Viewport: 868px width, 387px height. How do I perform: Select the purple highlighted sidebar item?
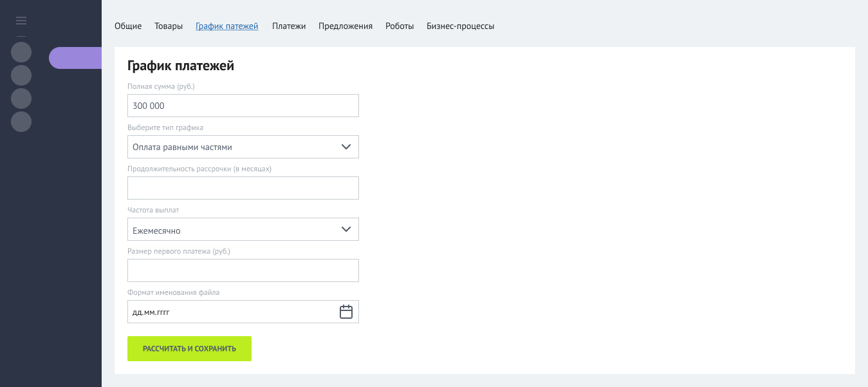(75, 58)
